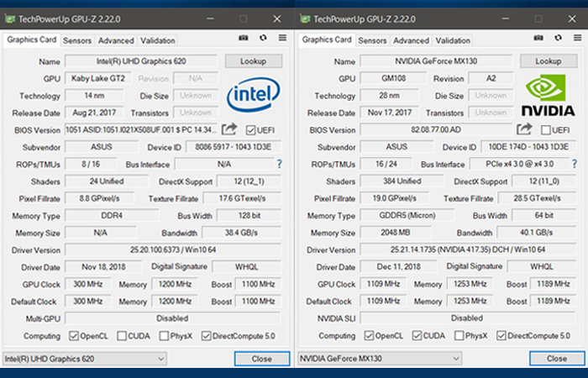Screen dimensions: 588x378
Task: Click Bandwidth field showing 38.4 GB/s
Action: coord(242,233)
